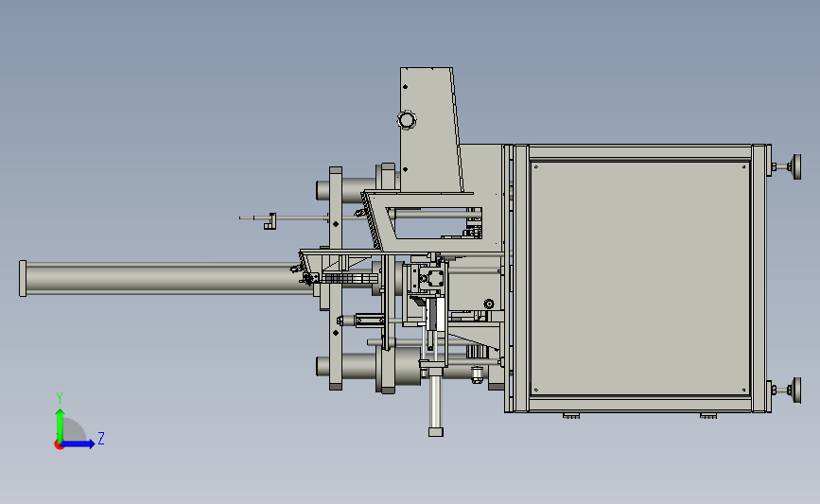Select the vertical rod protruding below the machine

click(436, 403)
